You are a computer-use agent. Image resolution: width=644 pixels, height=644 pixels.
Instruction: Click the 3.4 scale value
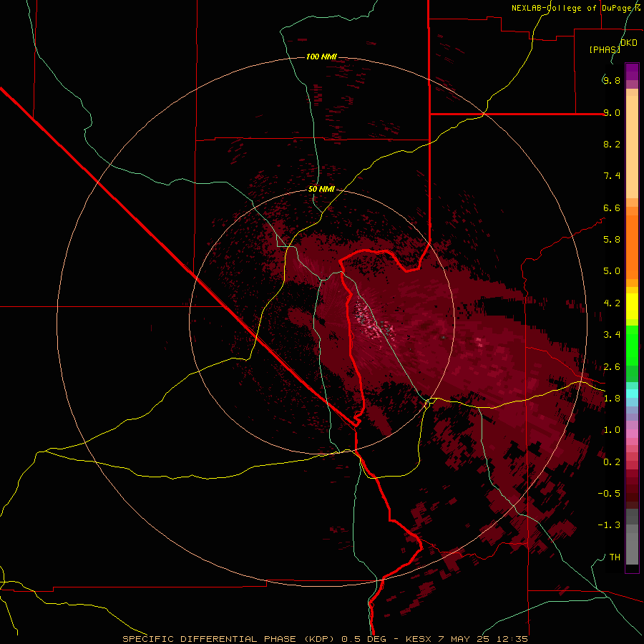(x=612, y=335)
